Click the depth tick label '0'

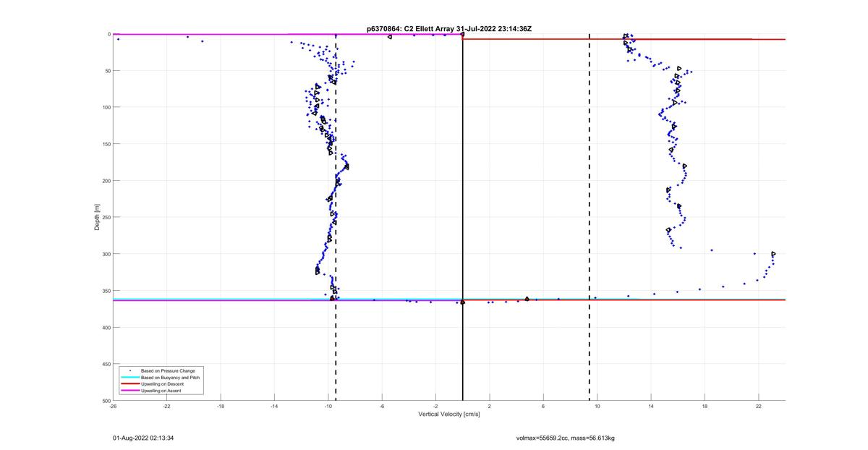click(109, 34)
